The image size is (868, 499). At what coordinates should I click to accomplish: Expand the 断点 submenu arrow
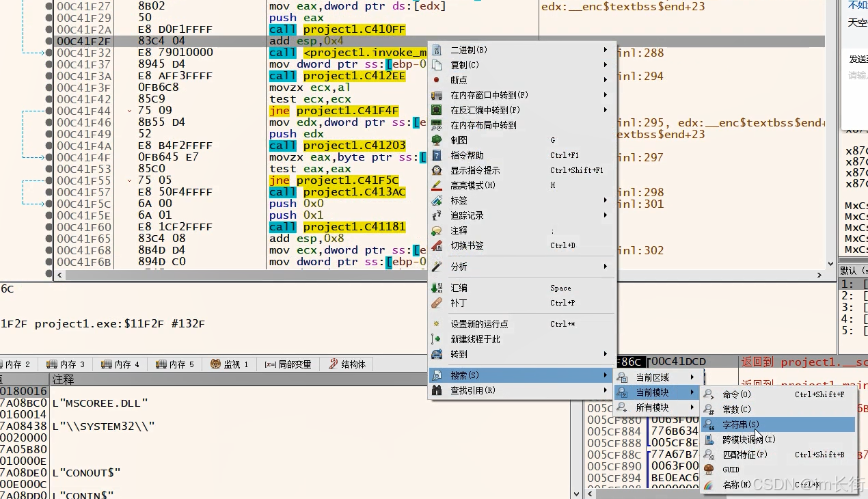[x=606, y=80]
